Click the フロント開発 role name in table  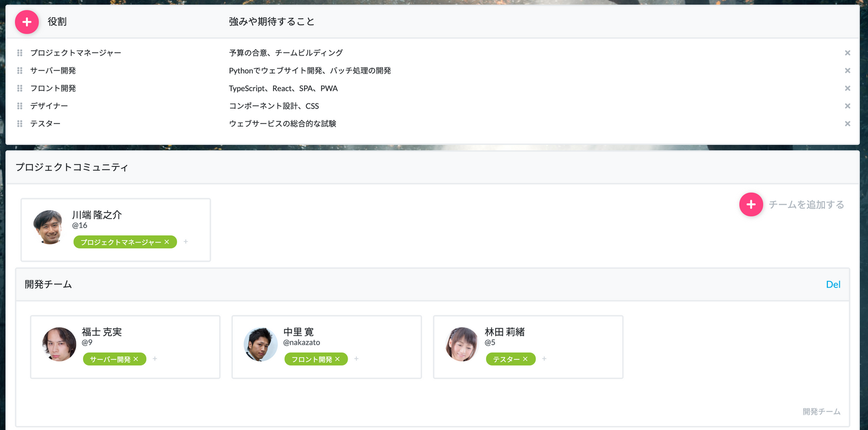53,88
